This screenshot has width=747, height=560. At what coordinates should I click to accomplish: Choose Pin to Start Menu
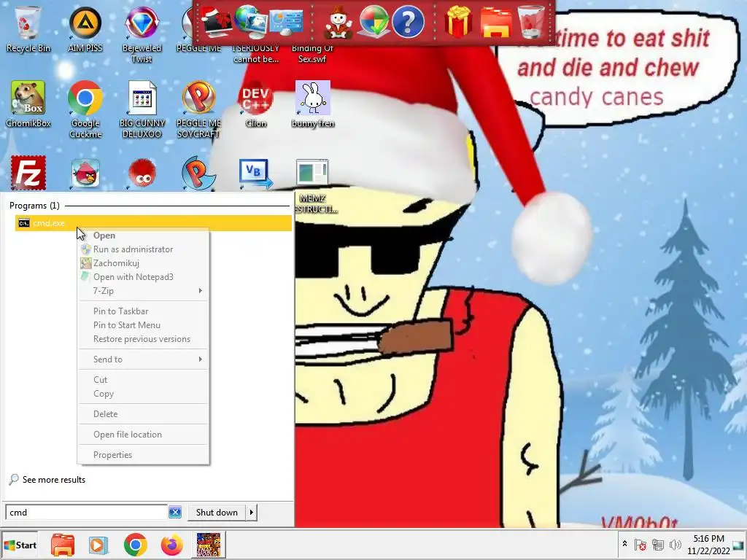pos(144,324)
